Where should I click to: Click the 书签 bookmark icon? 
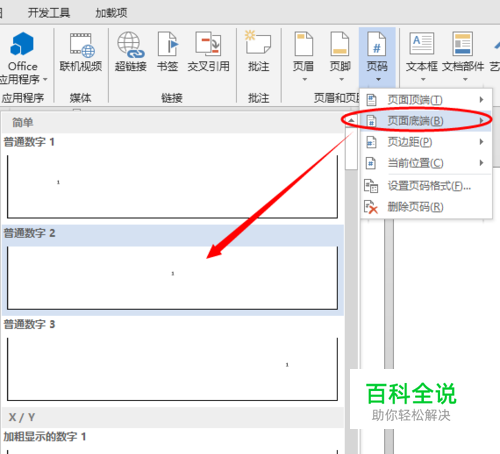point(168,44)
